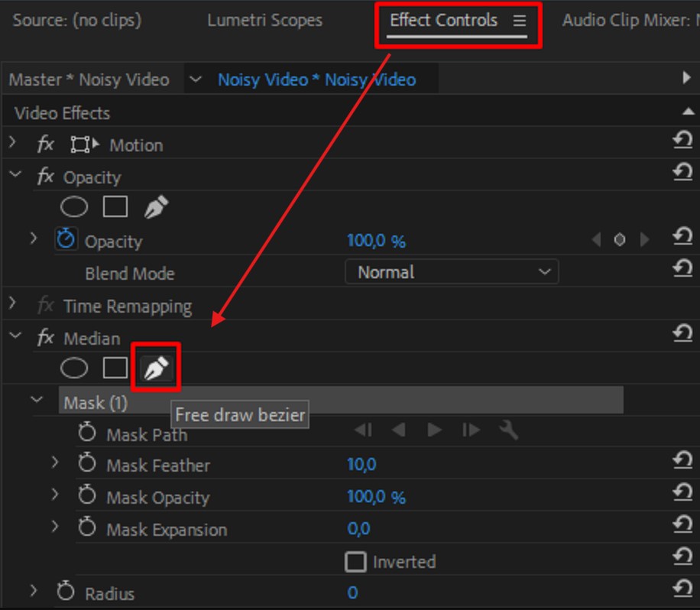Track selected mask forward one frame

[x=471, y=430]
